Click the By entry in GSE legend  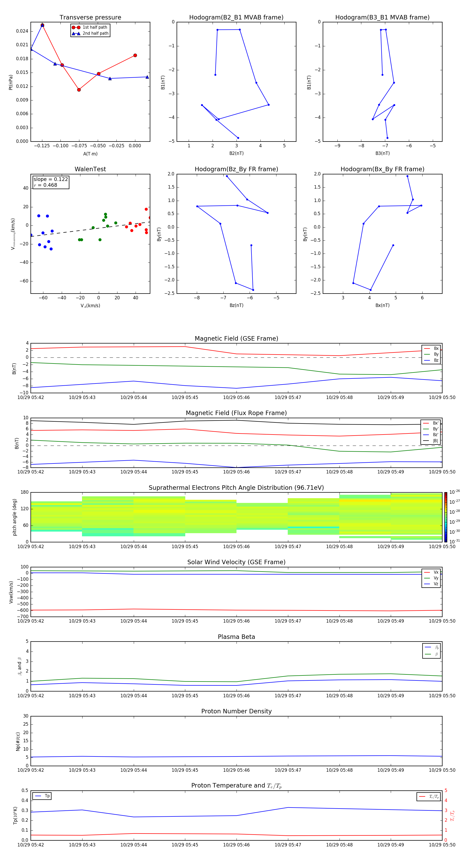pyautogui.click(x=431, y=354)
